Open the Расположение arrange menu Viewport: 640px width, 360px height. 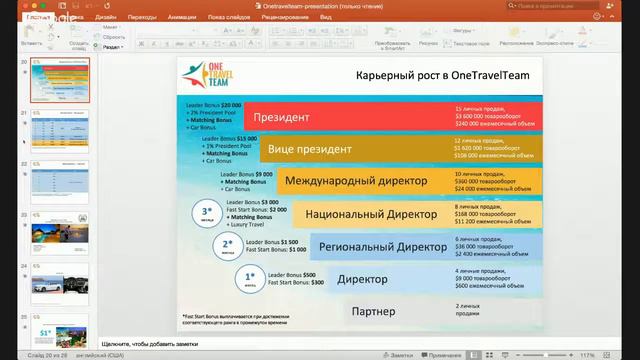(x=516, y=37)
